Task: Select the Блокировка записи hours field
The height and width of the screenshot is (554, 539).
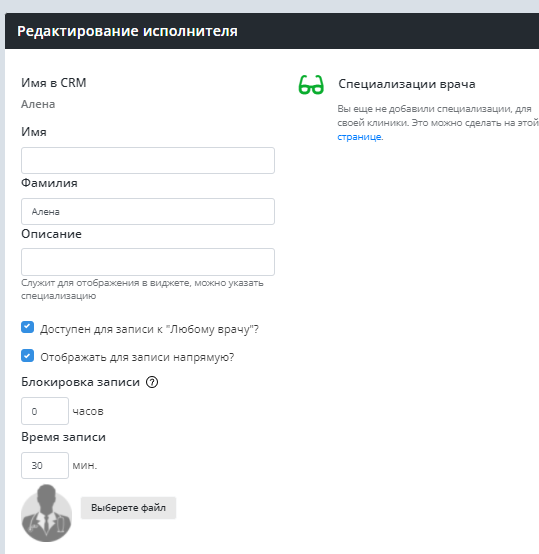Action: pyautogui.click(x=45, y=411)
